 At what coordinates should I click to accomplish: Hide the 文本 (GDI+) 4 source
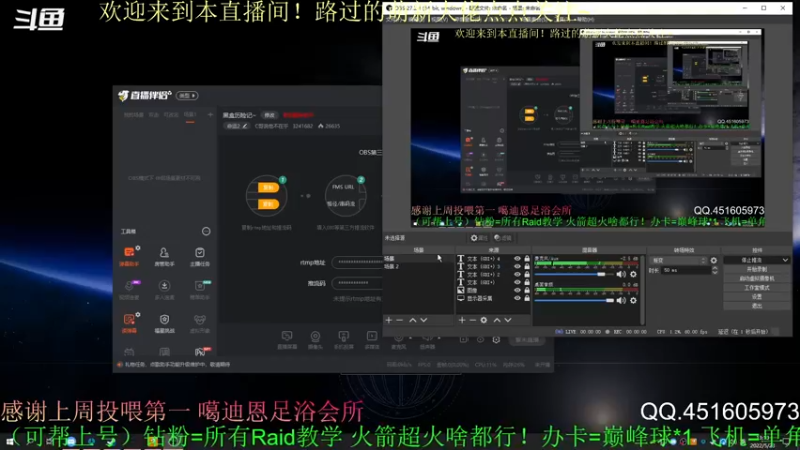coord(517,259)
